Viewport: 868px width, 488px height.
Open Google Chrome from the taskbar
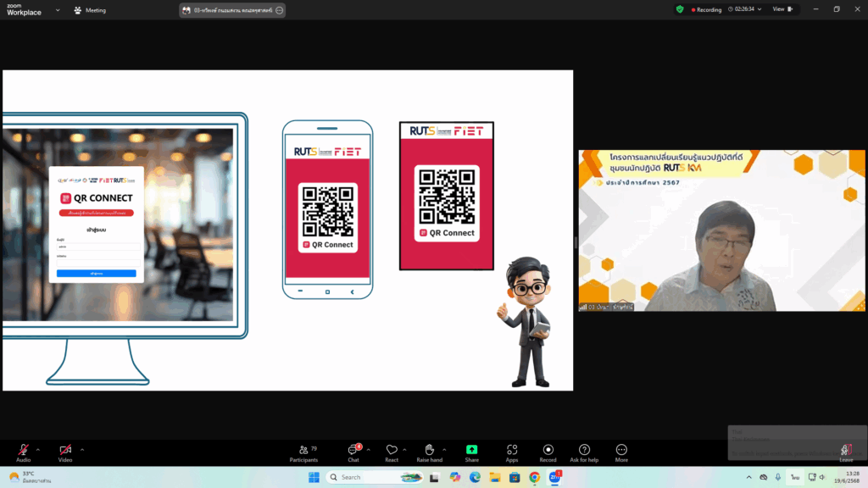click(534, 477)
